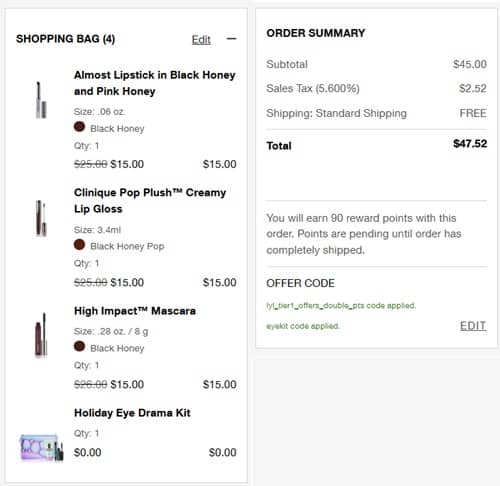The width and height of the screenshot is (500, 486).
Task: Open Clinique Pop Plush Creamy Lip Gloss title
Action: [150, 201]
